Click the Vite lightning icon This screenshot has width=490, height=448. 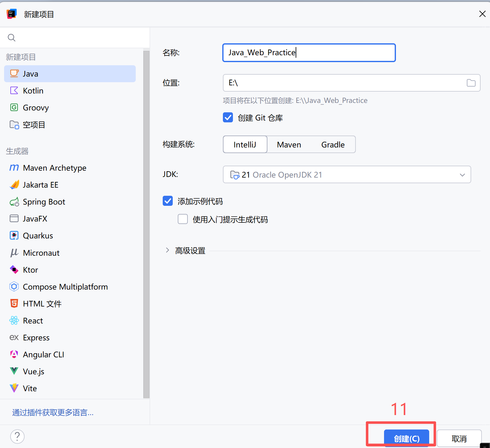14,388
